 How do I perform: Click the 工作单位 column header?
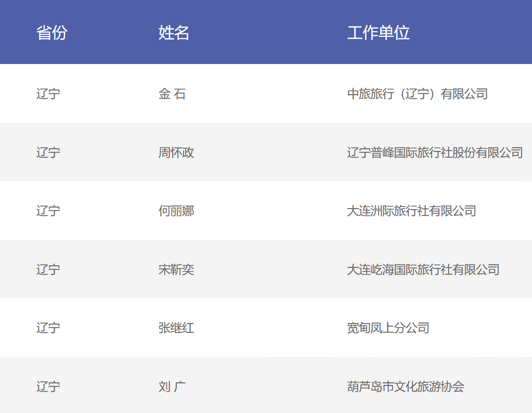pos(378,33)
